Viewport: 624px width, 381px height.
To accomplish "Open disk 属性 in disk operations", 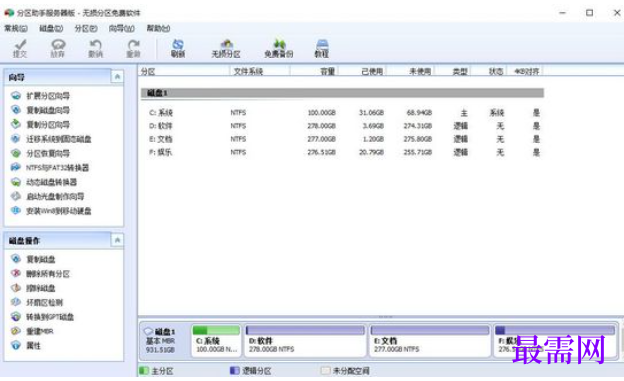I will click(x=26, y=345).
